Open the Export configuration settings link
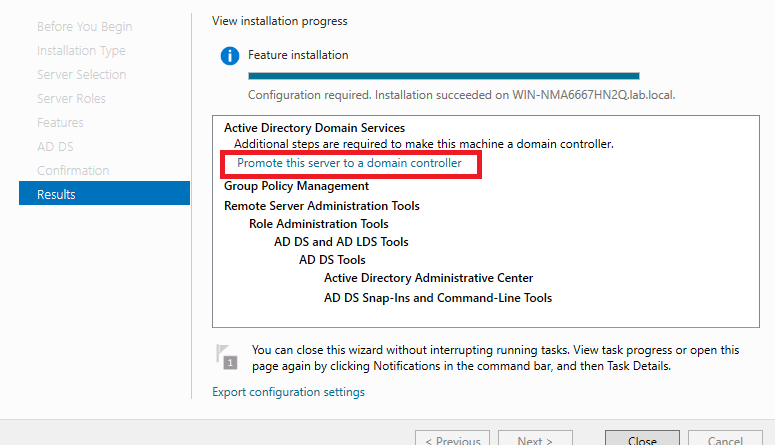This screenshot has height=445, width=775. [288, 392]
